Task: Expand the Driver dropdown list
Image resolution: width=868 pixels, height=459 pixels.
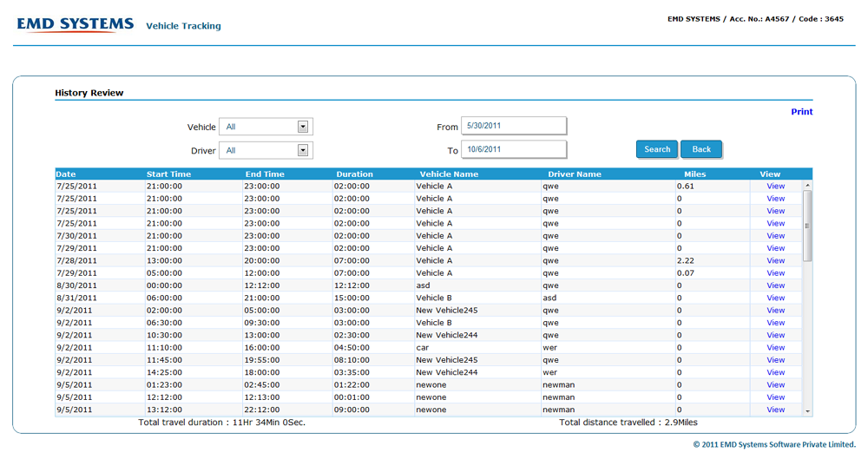Action: click(x=302, y=150)
